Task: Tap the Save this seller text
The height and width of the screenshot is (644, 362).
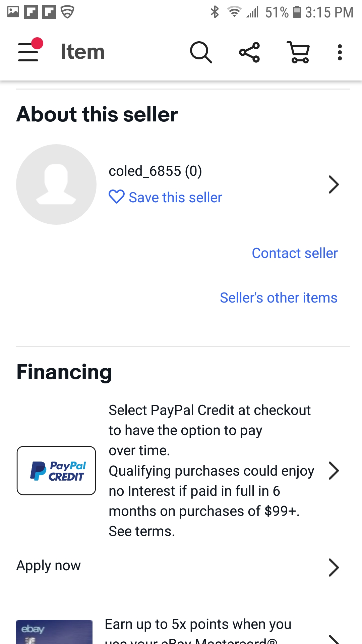Action: point(175,198)
